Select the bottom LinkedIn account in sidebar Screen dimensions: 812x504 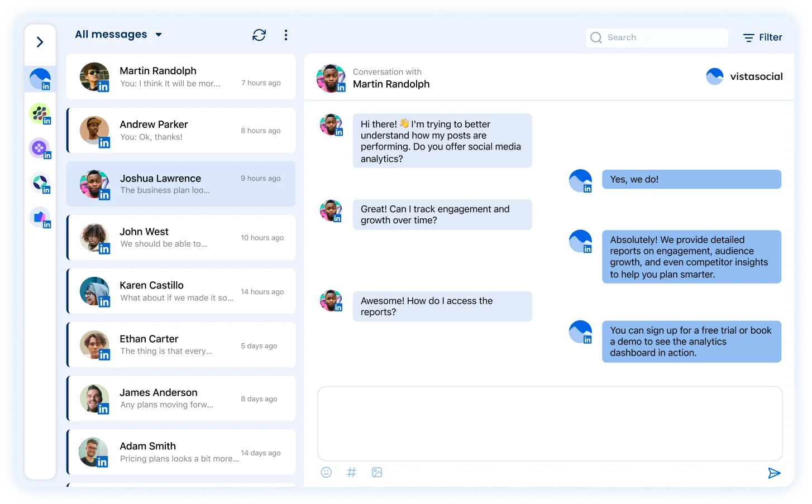[39, 217]
